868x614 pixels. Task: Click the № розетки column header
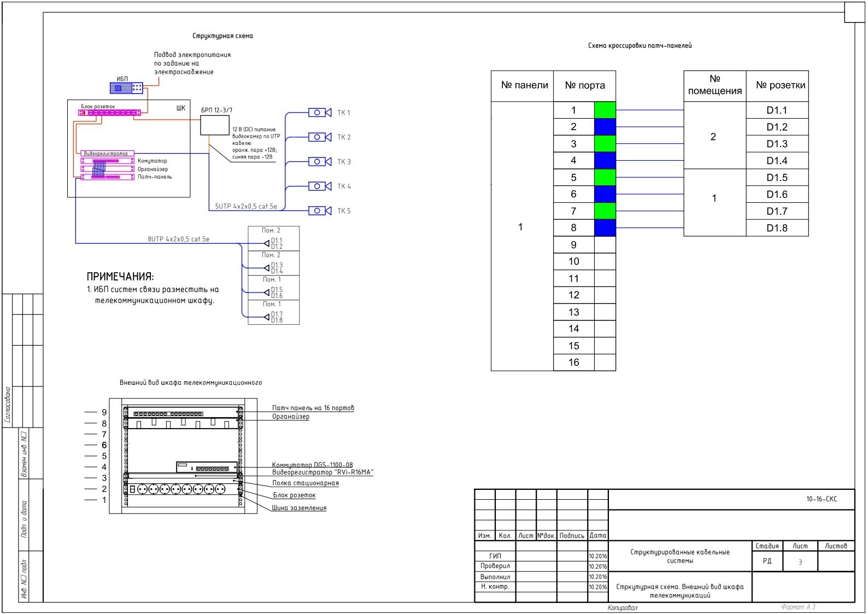click(777, 86)
